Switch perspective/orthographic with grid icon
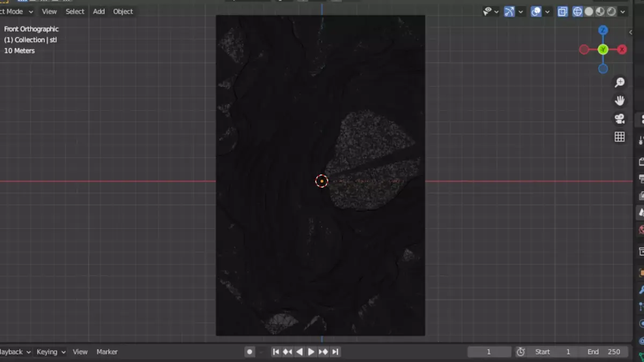Image resolution: width=644 pixels, height=362 pixels. click(x=620, y=137)
